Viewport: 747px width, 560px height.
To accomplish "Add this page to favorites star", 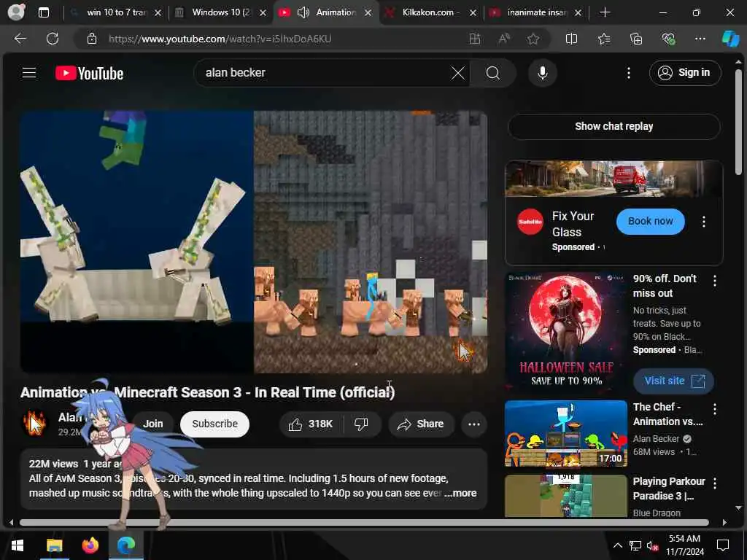I will tap(533, 39).
